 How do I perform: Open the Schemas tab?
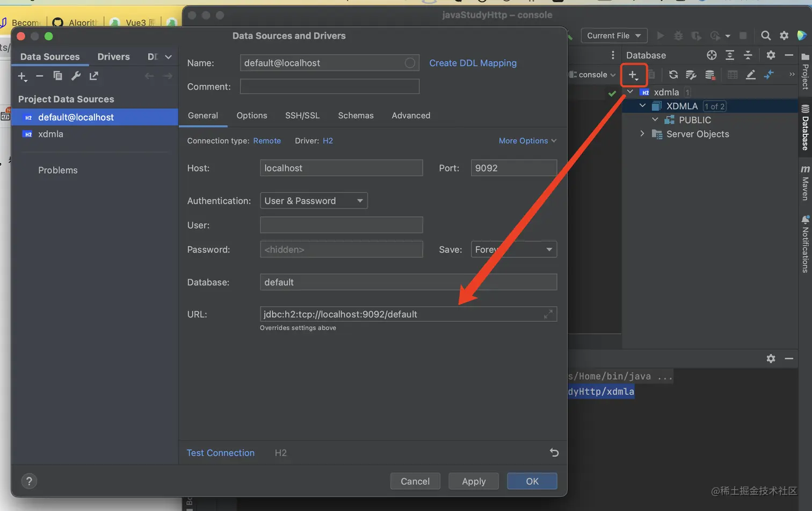pos(356,116)
